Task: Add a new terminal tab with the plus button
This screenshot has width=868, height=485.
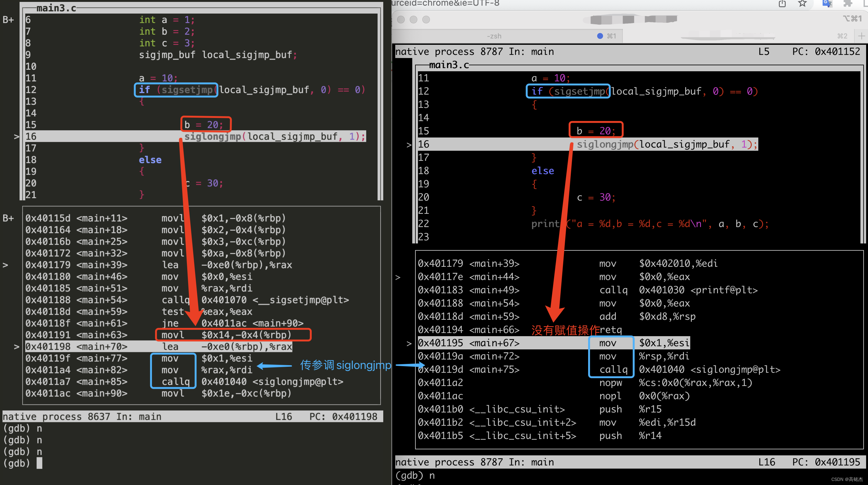Action: pyautogui.click(x=861, y=36)
